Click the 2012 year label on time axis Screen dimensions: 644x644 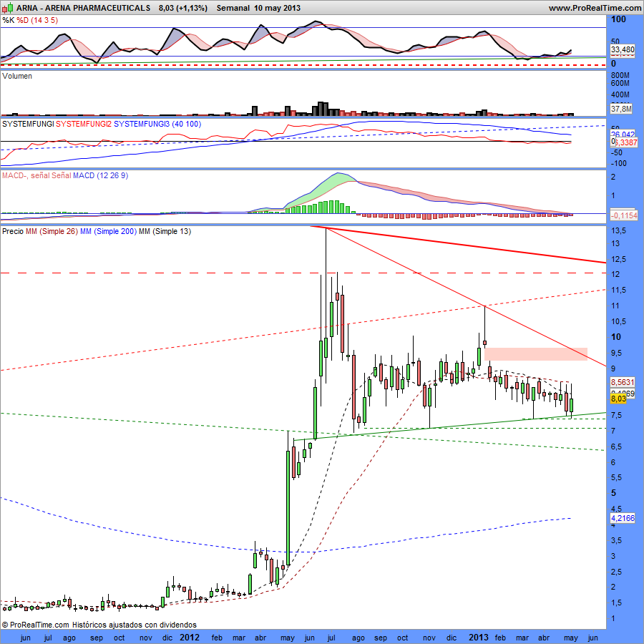tap(190, 638)
